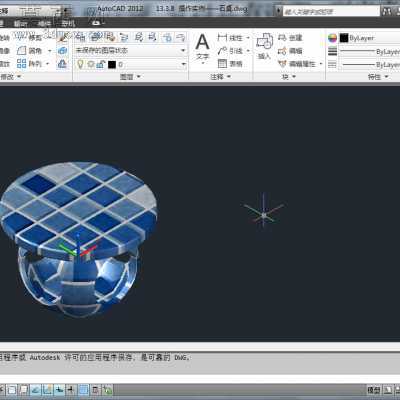
Task: Open the ByLayer linetype dropdown
Action: 369,64
